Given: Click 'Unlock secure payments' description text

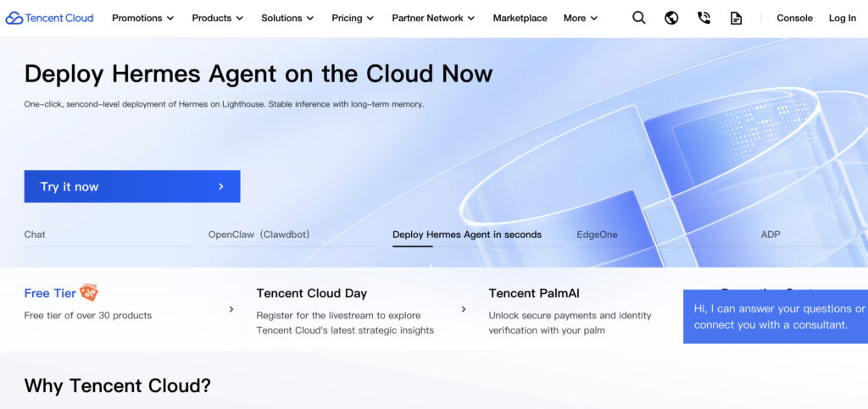Looking at the screenshot, I should 570,323.
